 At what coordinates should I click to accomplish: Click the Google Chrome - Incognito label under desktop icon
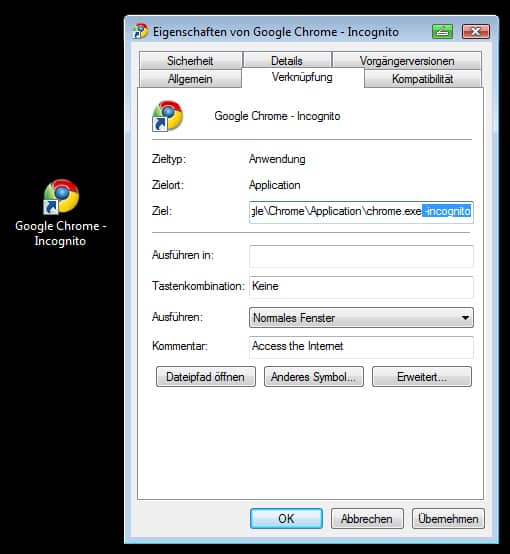pos(61,233)
